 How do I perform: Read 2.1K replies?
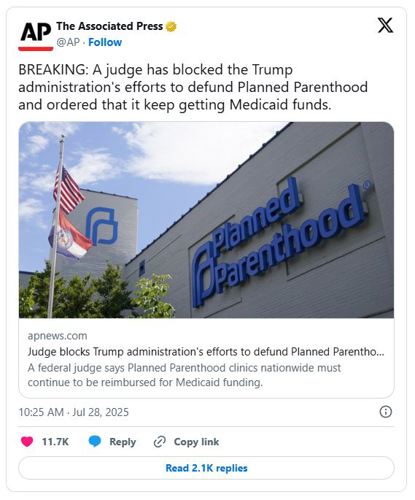tap(206, 468)
